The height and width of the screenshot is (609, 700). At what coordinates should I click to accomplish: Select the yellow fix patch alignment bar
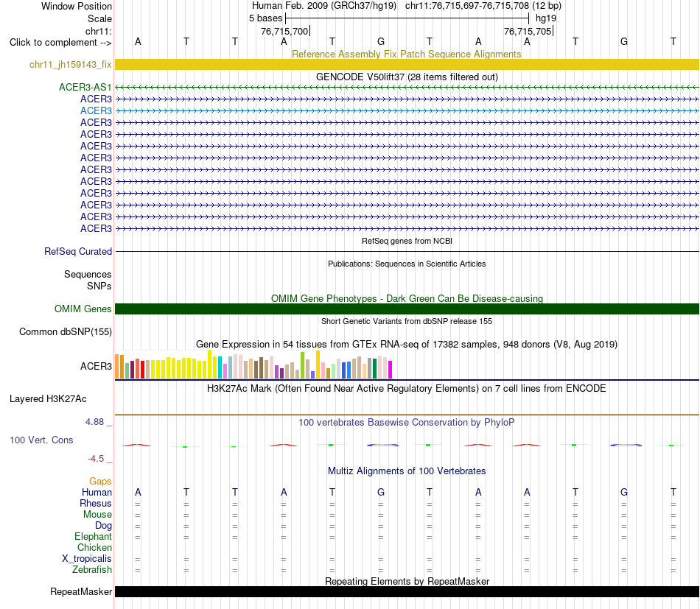point(407,65)
